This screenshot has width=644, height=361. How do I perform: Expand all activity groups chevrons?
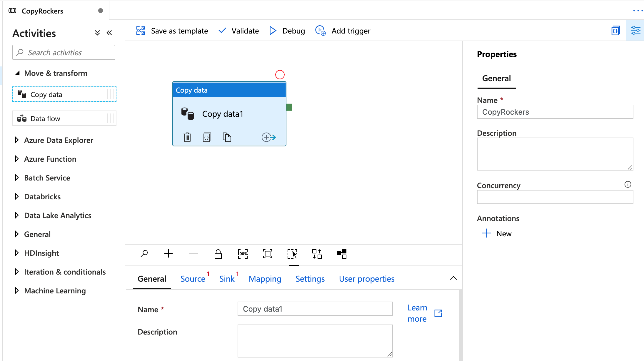pos(97,33)
